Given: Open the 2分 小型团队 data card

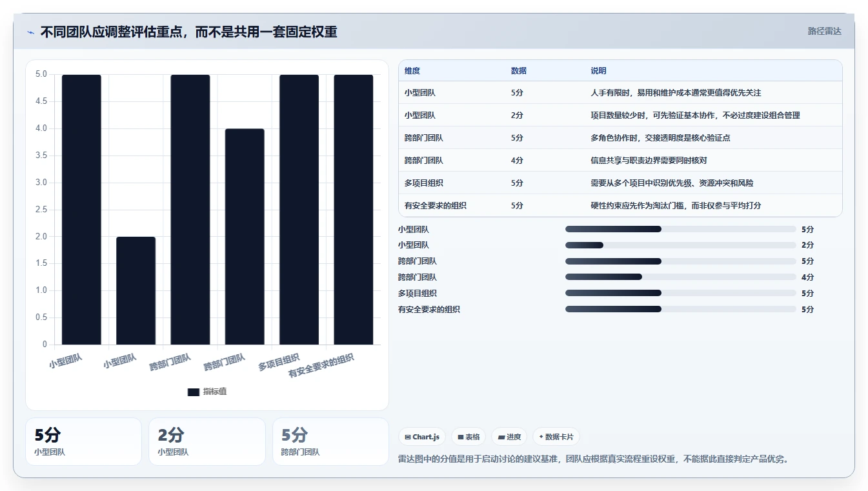Looking at the screenshot, I should point(207,441).
